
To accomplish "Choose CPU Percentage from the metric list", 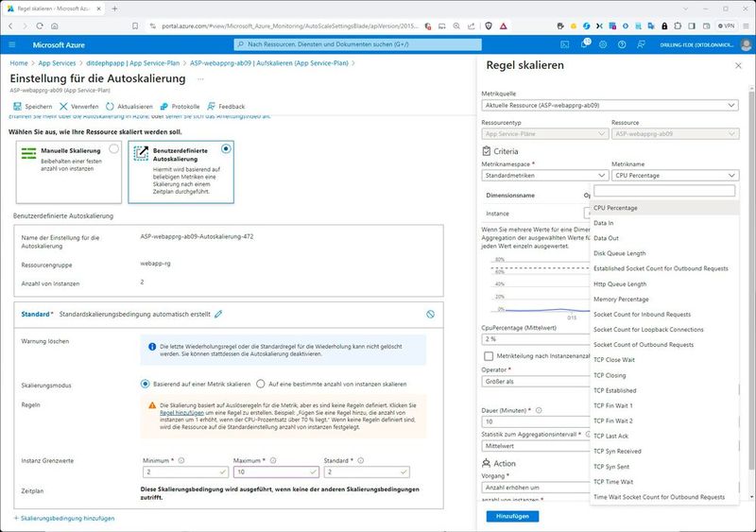I will (664, 208).
